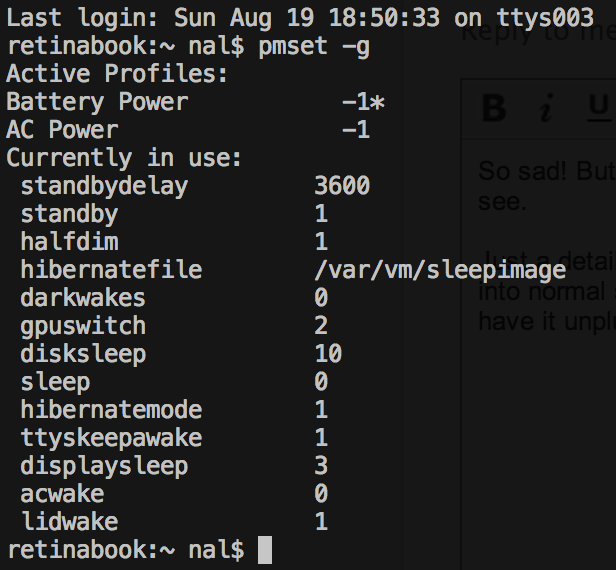
Task: Click the gpuswitch setting name
Action: [83, 326]
